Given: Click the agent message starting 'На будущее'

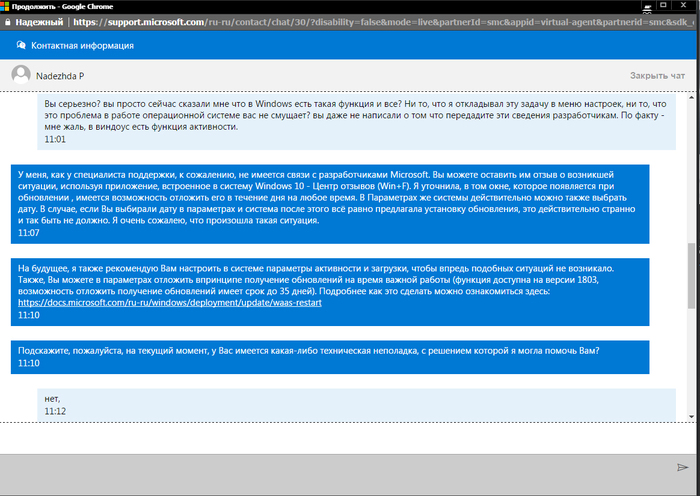Looking at the screenshot, I should point(330,292).
